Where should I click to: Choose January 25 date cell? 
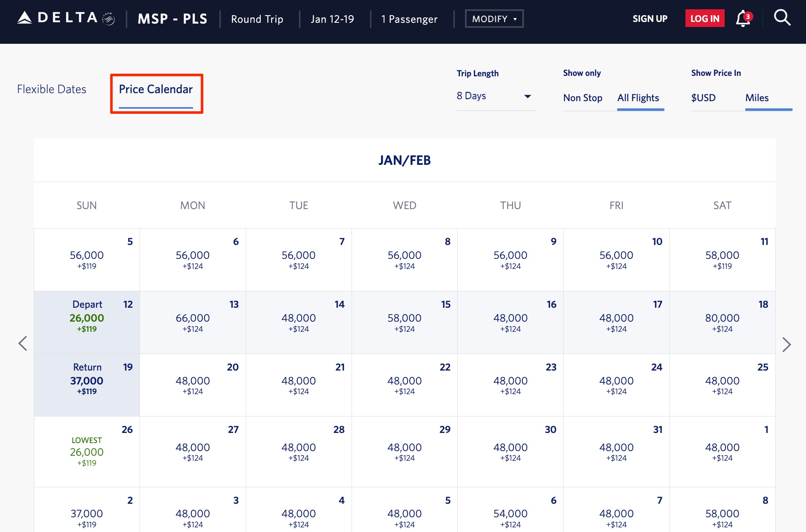[x=722, y=384]
